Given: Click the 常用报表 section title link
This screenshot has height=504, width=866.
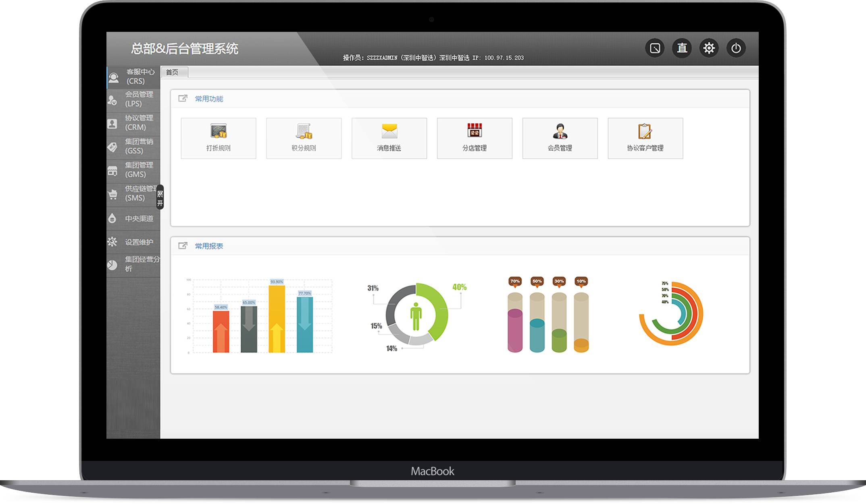Looking at the screenshot, I should tap(209, 246).
